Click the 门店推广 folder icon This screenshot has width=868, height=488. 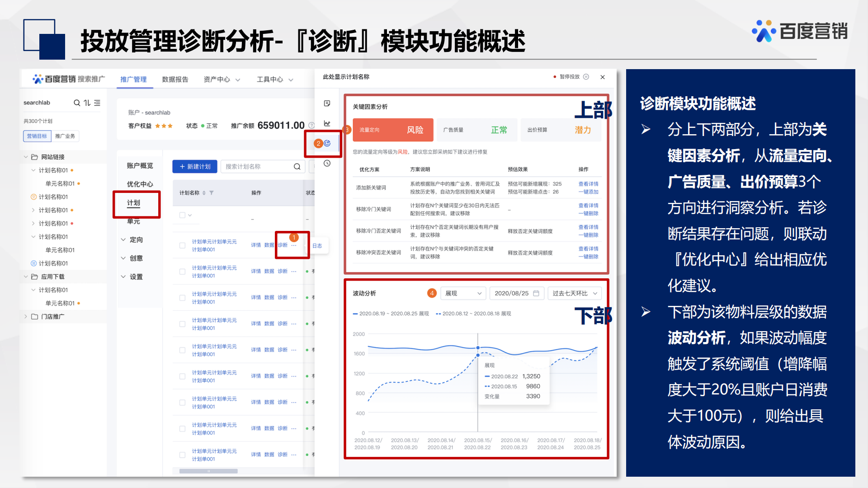34,317
